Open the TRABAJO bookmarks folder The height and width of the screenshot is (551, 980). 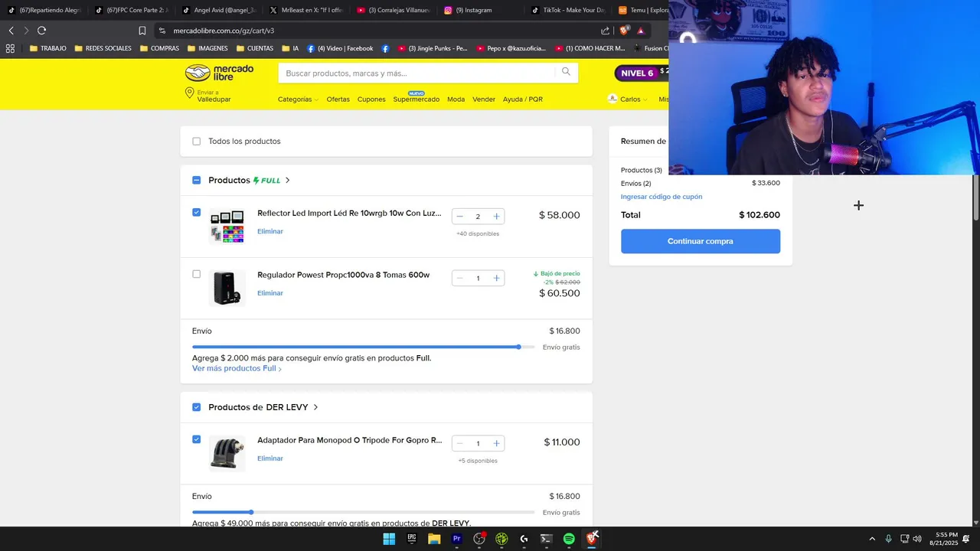tap(47, 48)
